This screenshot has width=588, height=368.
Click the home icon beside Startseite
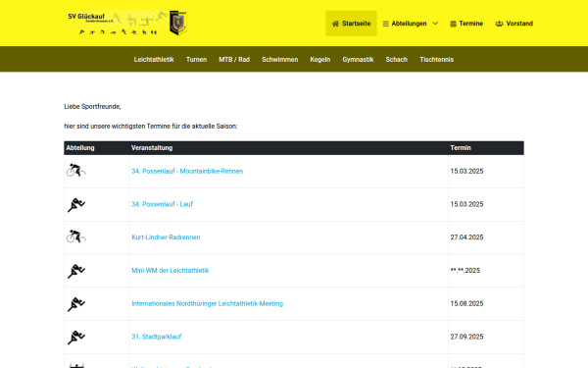[335, 24]
